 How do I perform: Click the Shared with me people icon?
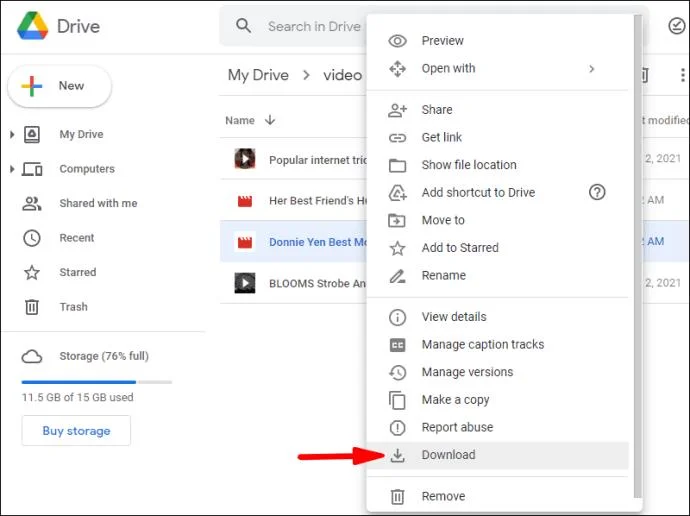tap(32, 203)
